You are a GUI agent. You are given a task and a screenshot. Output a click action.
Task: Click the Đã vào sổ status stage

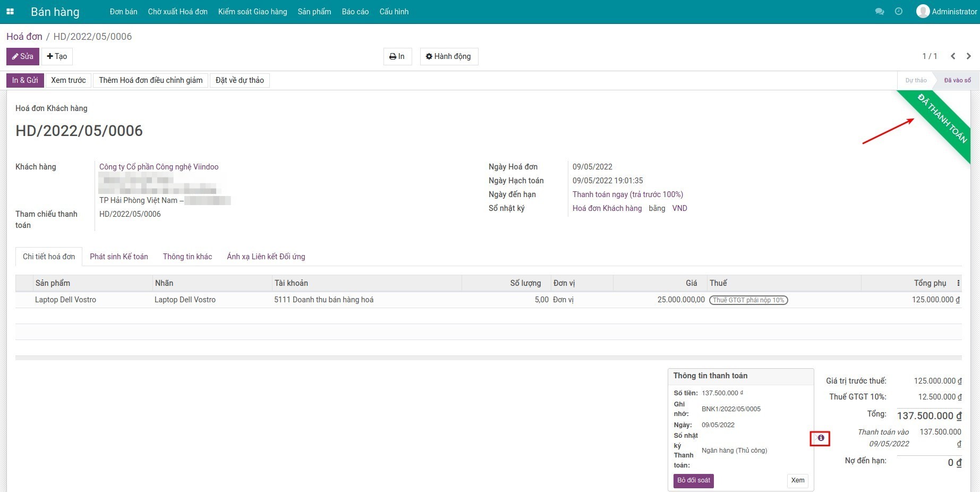pos(957,80)
